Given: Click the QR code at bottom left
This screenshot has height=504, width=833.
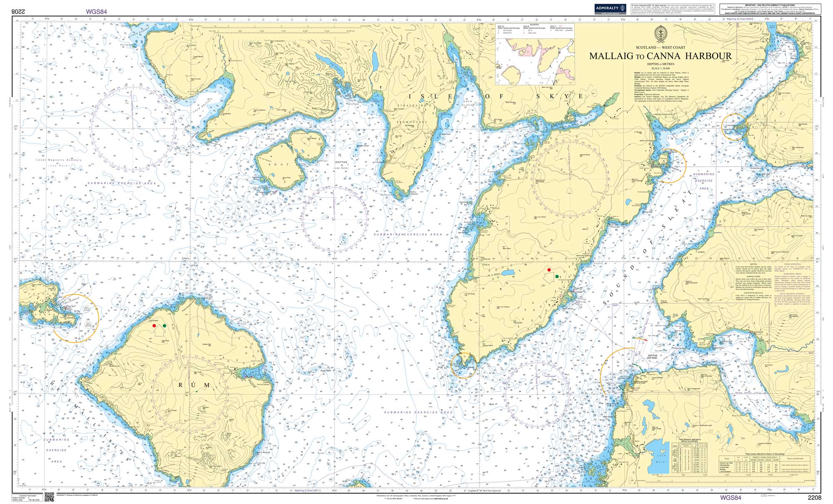Looking at the screenshot, I should [50, 497].
